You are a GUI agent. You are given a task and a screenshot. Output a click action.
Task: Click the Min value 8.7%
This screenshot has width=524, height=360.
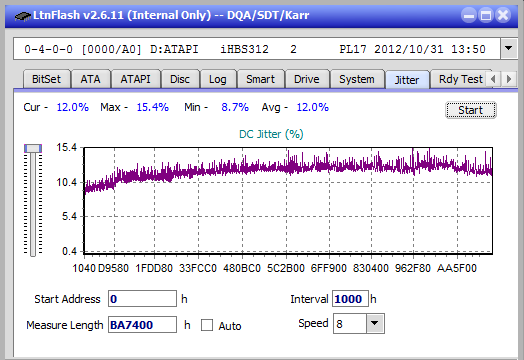(x=235, y=107)
